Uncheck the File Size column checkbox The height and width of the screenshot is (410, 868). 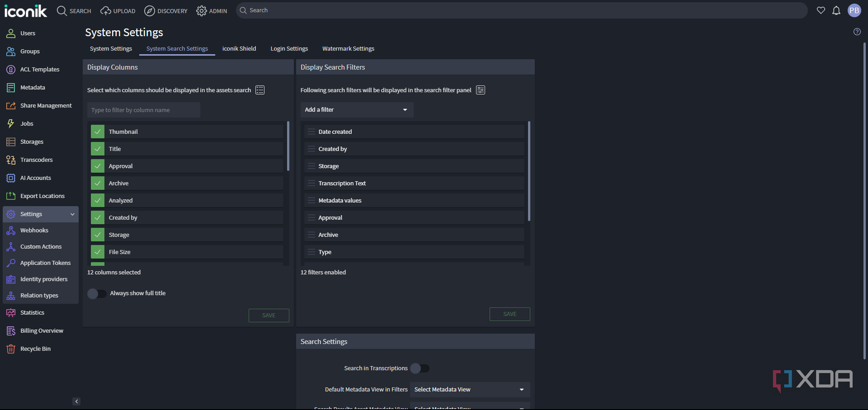click(98, 252)
